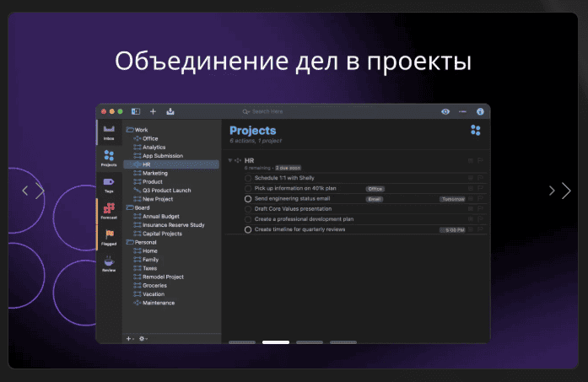Complete Schedule 1:1 with Shelly checkbox
Image resolution: width=588 pixels, height=382 pixels.
(x=248, y=178)
